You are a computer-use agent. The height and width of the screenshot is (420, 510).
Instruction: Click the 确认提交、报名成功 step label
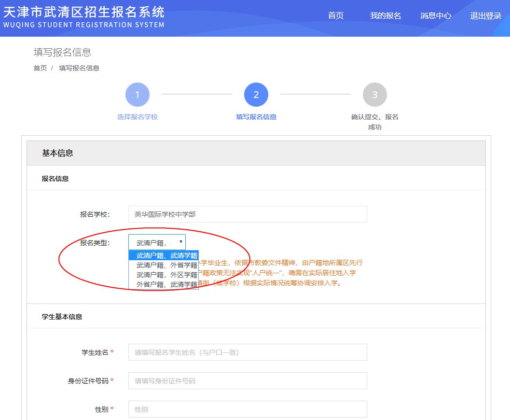click(x=374, y=122)
